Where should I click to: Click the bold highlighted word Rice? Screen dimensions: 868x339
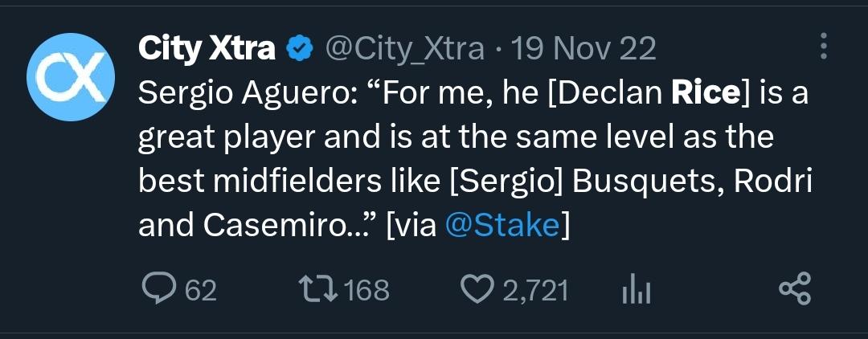coord(705,94)
